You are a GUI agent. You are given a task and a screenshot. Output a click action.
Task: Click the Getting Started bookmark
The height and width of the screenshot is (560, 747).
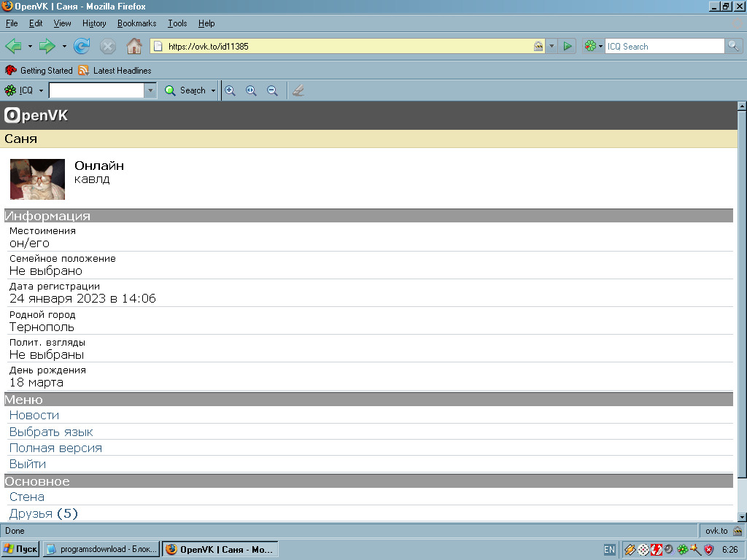pos(39,71)
